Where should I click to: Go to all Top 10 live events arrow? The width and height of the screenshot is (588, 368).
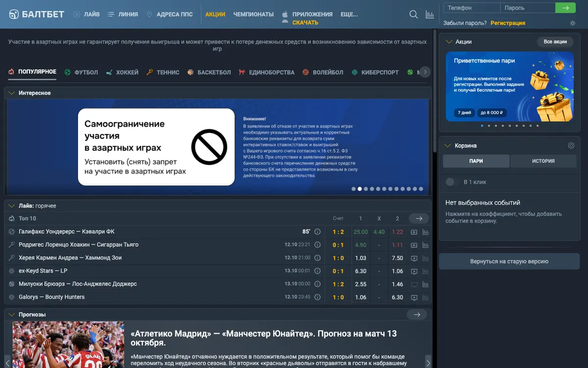[419, 218]
